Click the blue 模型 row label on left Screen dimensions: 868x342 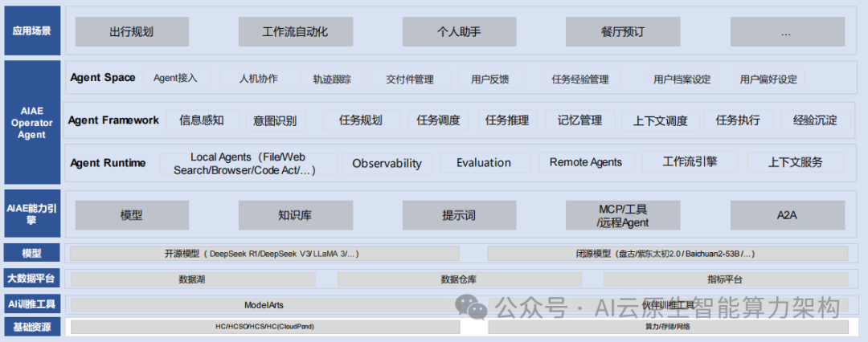(x=32, y=253)
